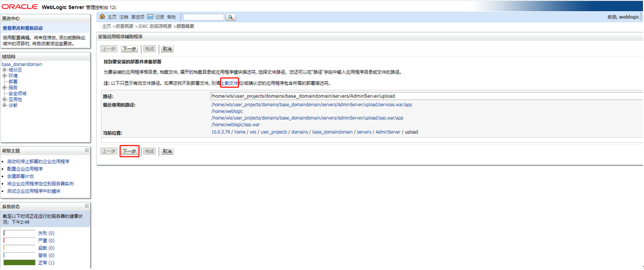Viewport: 644px width, 270px height.
Task: Open help topic 测试企业应用程序中的模块
Action: 34,191
